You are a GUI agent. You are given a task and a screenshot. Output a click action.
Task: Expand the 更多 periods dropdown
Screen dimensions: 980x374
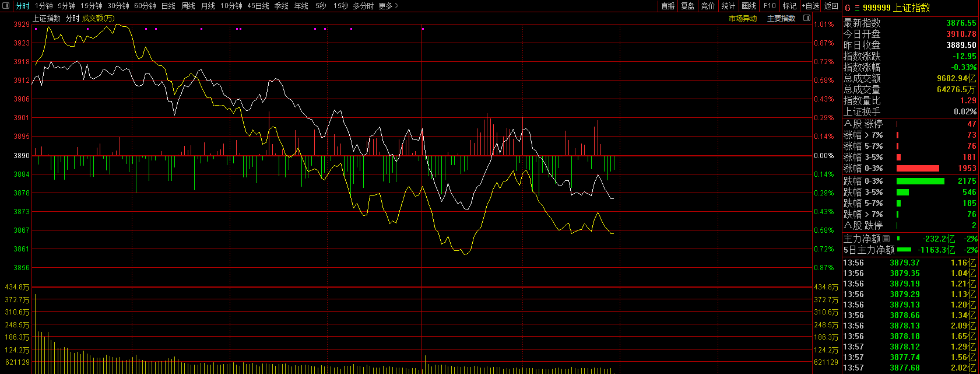388,6
